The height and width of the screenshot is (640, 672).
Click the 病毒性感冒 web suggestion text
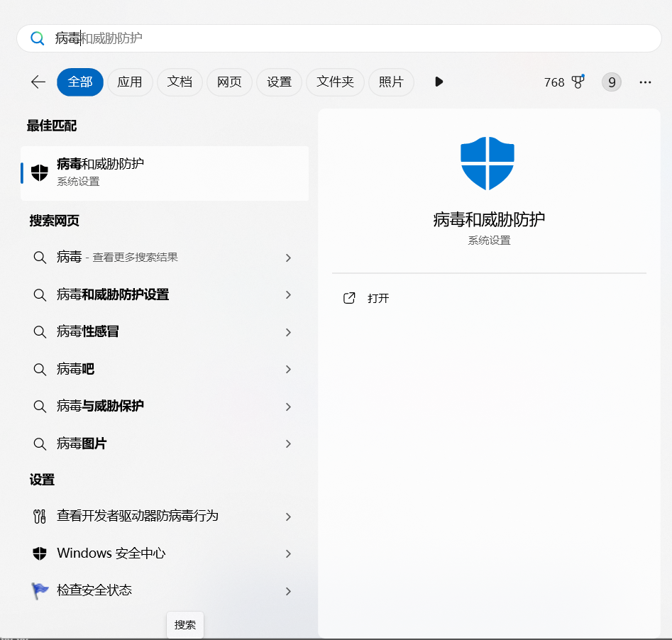(88, 331)
